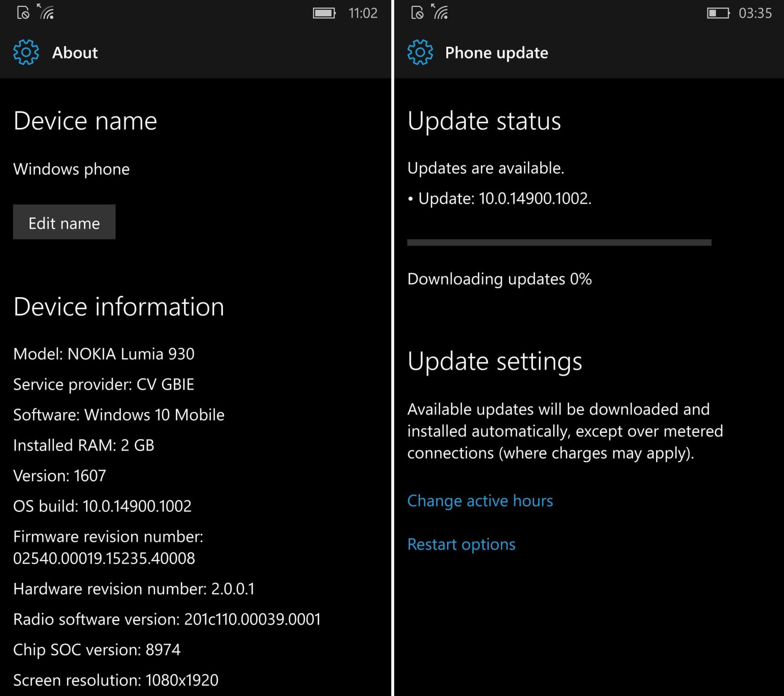
Task: Select 'Service provider: CV GBIE' line
Action: [104, 384]
